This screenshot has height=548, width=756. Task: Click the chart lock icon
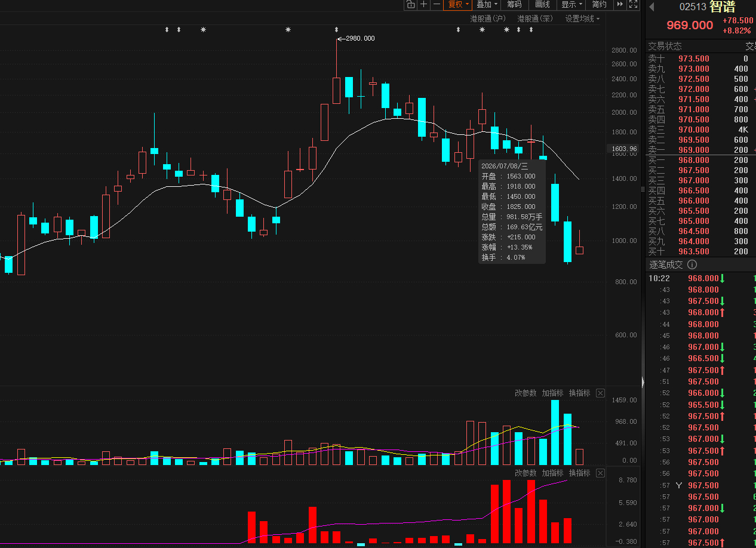(x=410, y=5)
